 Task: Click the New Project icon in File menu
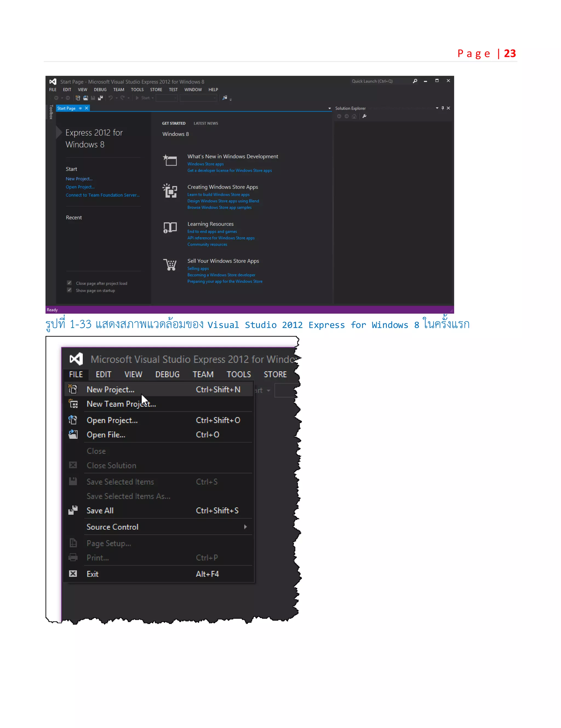pos(73,389)
